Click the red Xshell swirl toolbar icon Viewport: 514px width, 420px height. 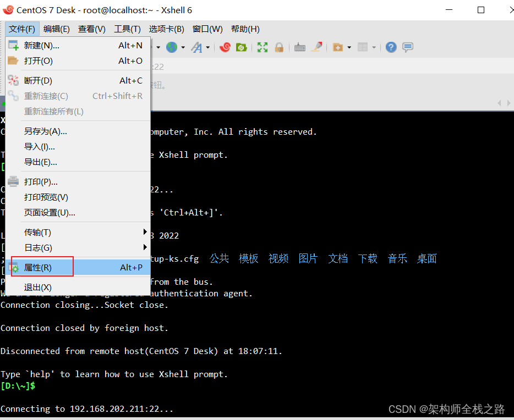[225, 47]
